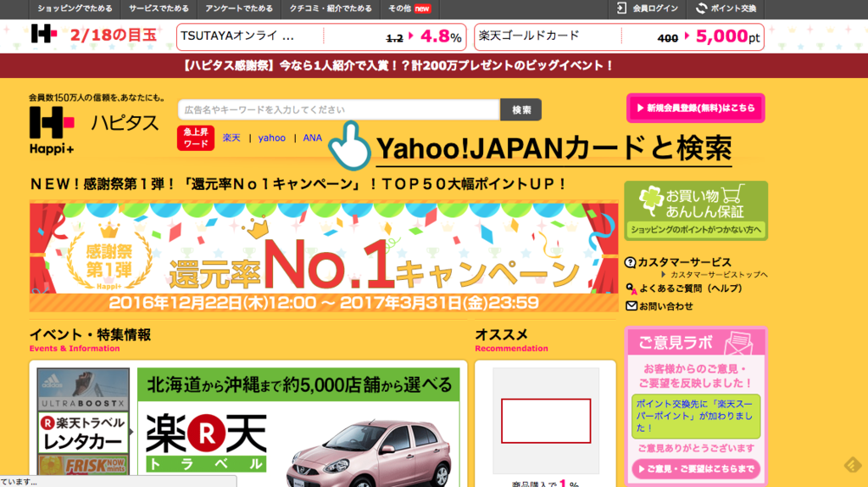868x487 pixels.
Task: Open the サービスでためる menu
Action: click(x=159, y=8)
